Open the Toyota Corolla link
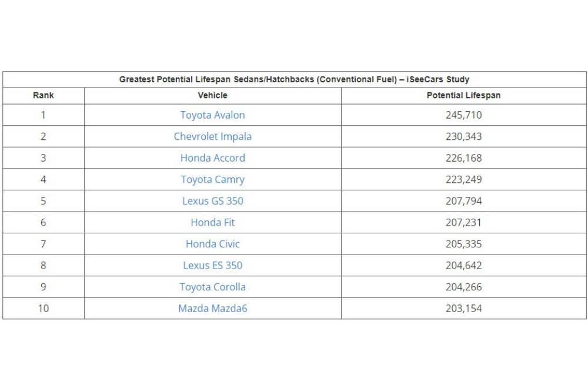The height and width of the screenshot is (392, 588). point(212,287)
